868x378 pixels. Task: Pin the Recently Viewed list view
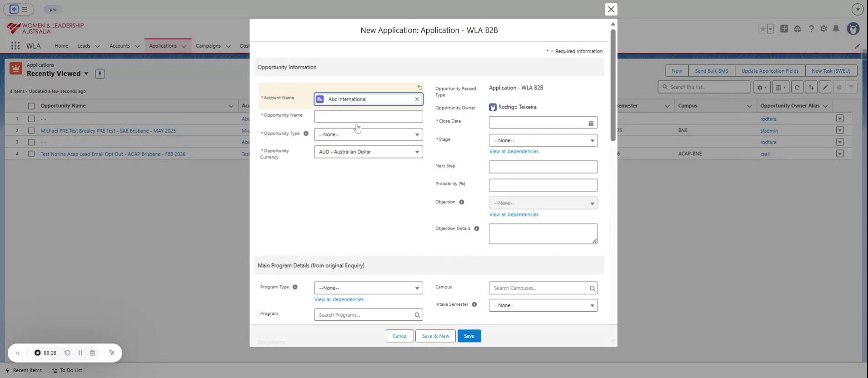click(x=100, y=74)
